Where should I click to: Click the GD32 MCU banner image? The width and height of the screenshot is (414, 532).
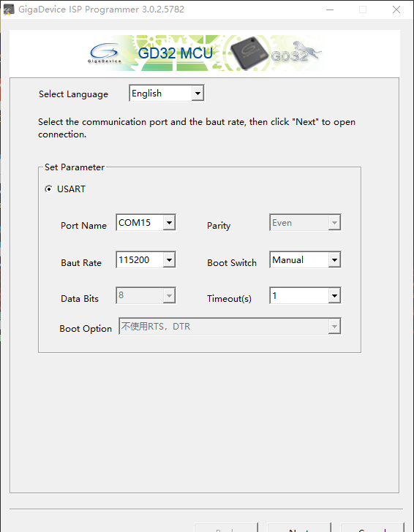[x=205, y=53]
